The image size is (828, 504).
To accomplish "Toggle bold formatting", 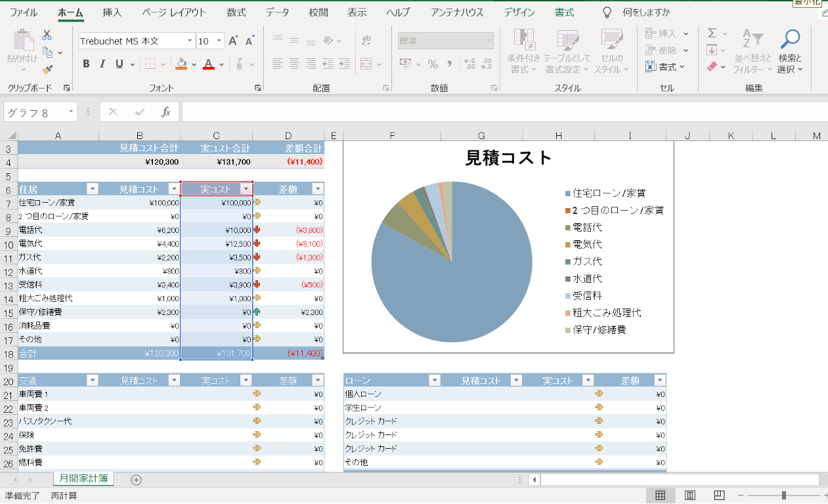I will point(86,64).
